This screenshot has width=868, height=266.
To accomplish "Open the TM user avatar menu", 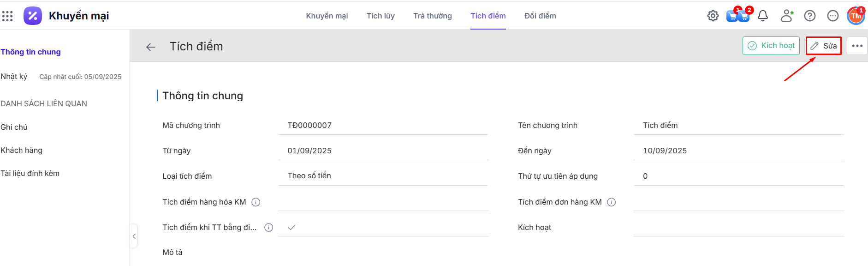I will click(856, 16).
